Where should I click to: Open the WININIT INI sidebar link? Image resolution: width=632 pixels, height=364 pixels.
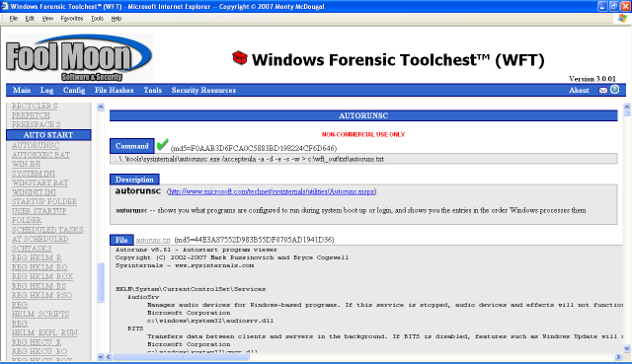click(x=34, y=192)
